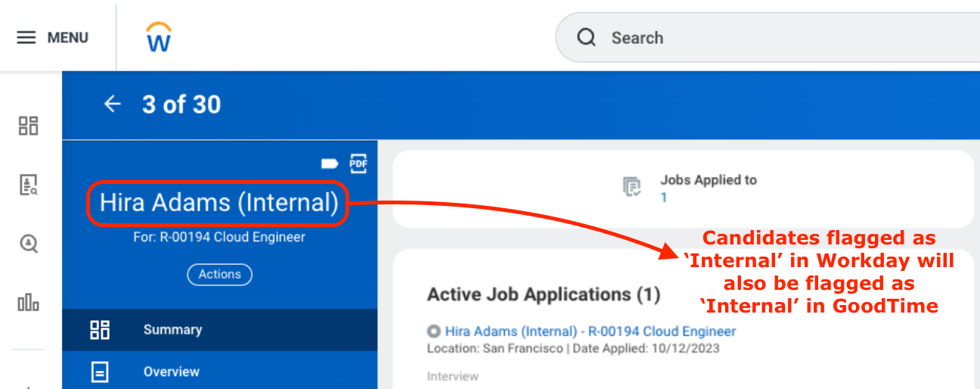Viewport: 980px width, 389px height.
Task: Click the status circle beside the job application
Action: click(x=433, y=331)
